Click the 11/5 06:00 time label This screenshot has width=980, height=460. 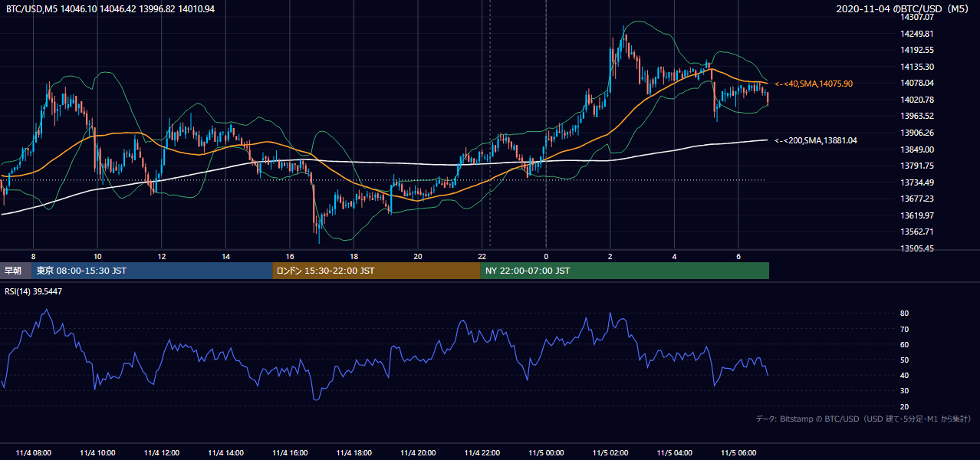pos(738,452)
